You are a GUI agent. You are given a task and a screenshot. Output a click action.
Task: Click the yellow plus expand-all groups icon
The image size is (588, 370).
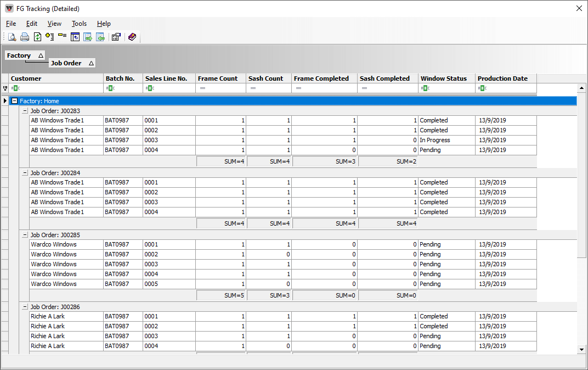point(50,37)
